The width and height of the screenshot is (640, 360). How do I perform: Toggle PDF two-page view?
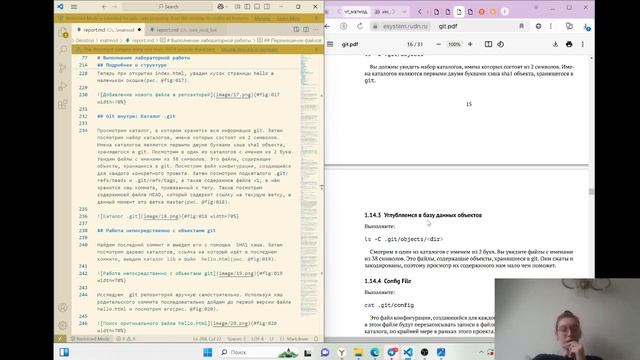click(x=488, y=44)
